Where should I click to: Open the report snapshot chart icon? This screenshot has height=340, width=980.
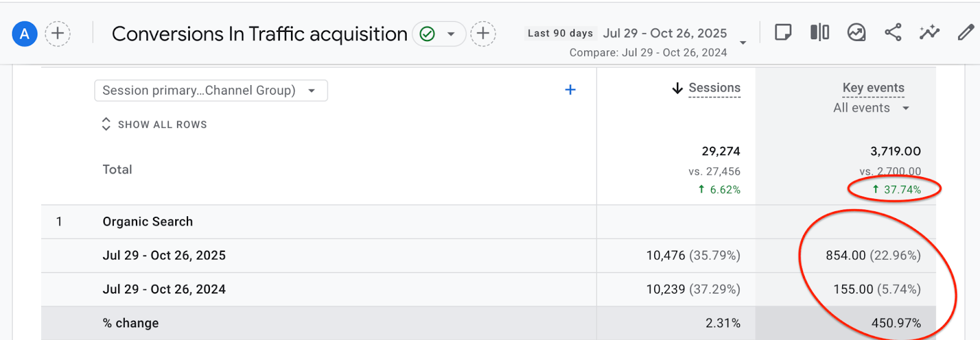[x=856, y=32]
